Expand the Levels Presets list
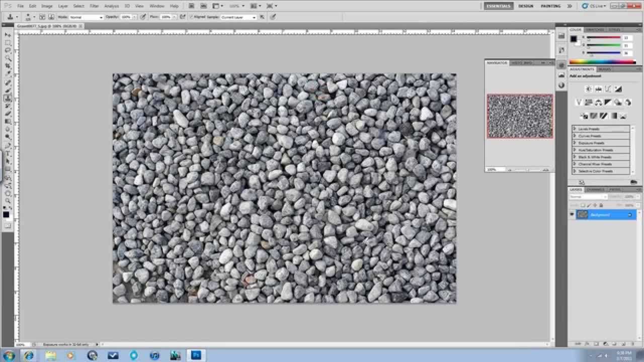Screen dimensions: 644x362 tap(575, 129)
